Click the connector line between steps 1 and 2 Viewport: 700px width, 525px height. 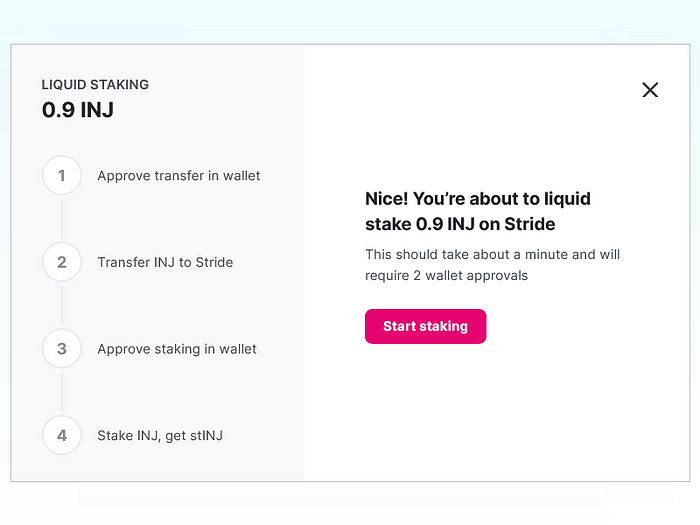pyautogui.click(x=62, y=219)
